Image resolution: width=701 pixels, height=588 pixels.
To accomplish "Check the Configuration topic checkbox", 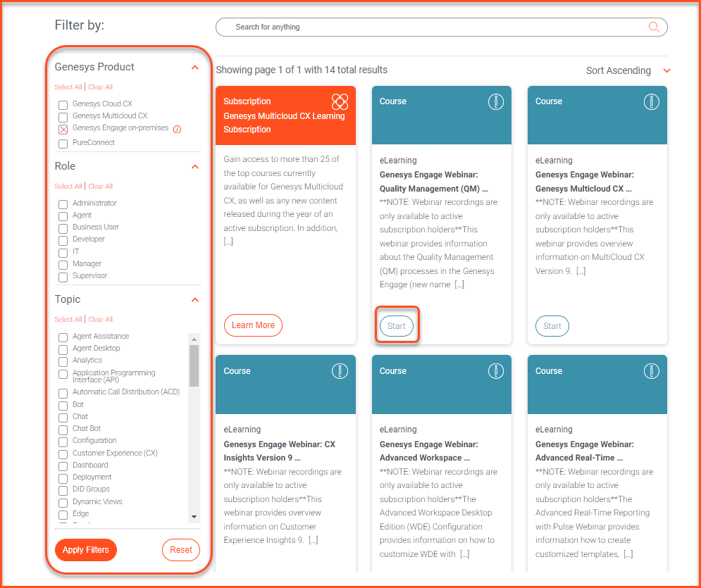I will (x=63, y=442).
